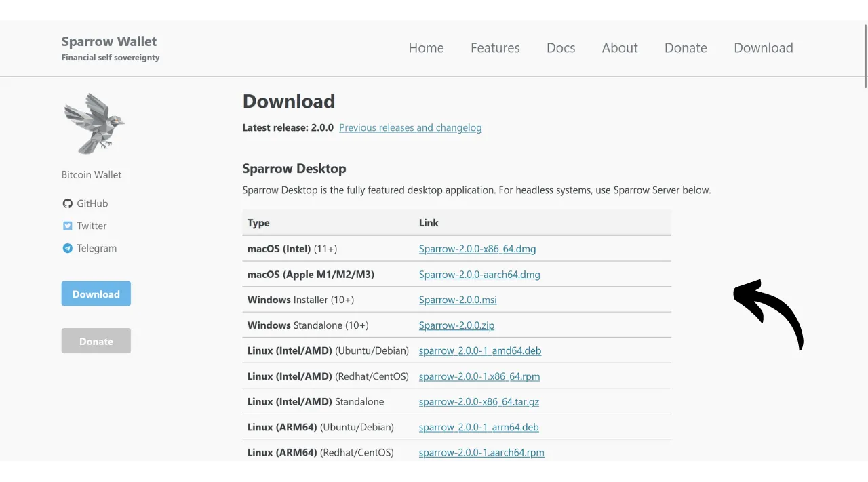
Task: Open the GitHub text link
Action: (92, 203)
